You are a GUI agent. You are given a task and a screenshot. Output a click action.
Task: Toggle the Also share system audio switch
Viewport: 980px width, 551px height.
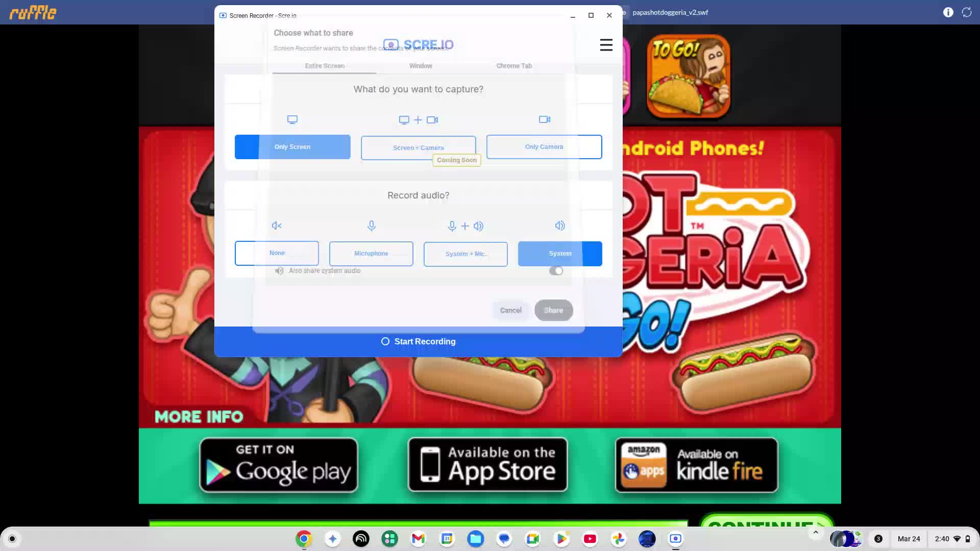pyautogui.click(x=556, y=270)
